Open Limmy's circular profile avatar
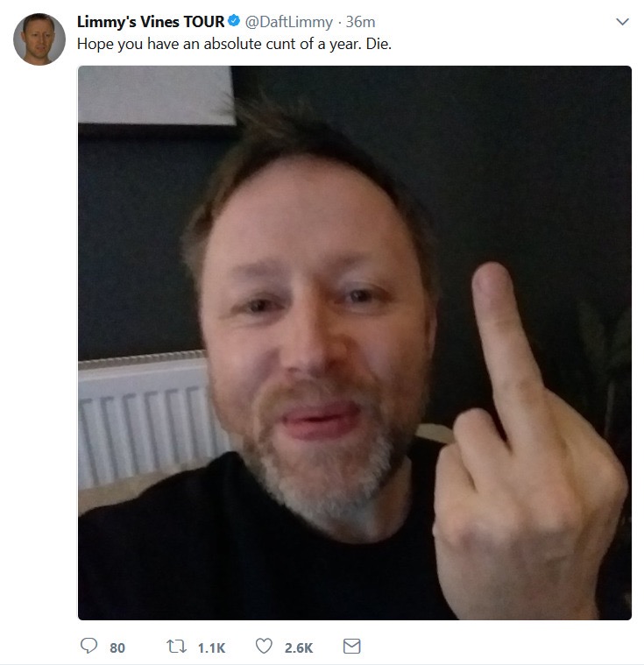The image size is (644, 665). (39, 39)
